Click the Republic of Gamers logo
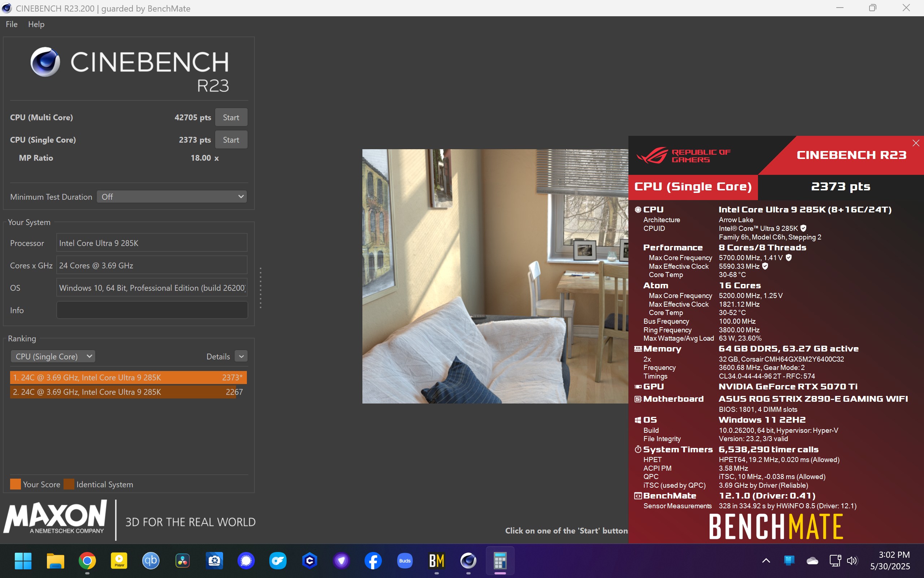 [684, 155]
